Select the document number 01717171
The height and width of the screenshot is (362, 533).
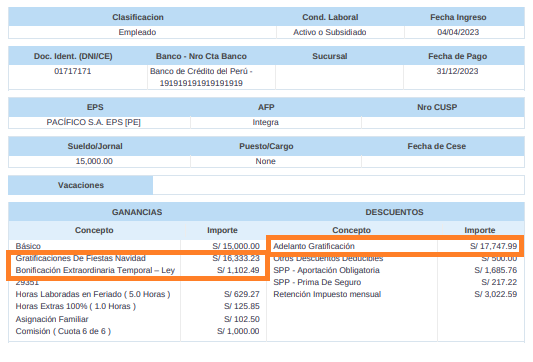click(x=73, y=71)
